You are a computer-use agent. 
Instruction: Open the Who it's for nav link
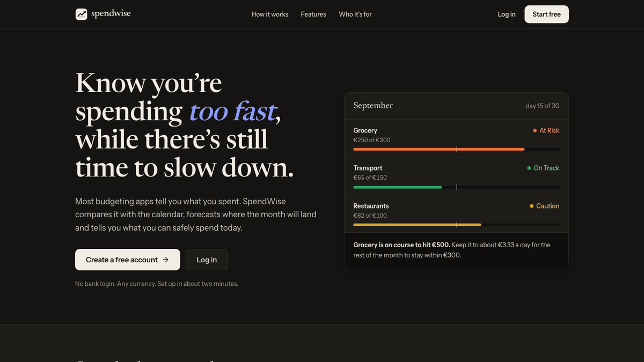click(355, 14)
